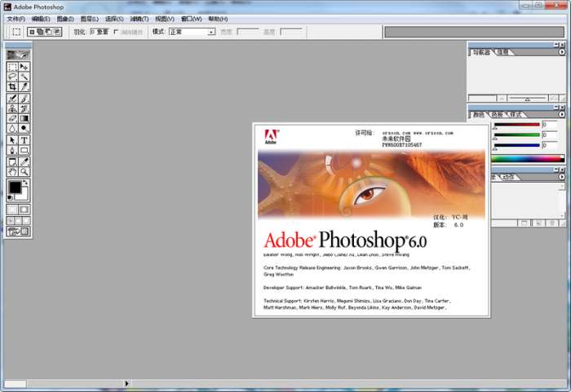Click the 羽化 feather input field
Viewport: 571px width, 392px height.
tap(99, 32)
